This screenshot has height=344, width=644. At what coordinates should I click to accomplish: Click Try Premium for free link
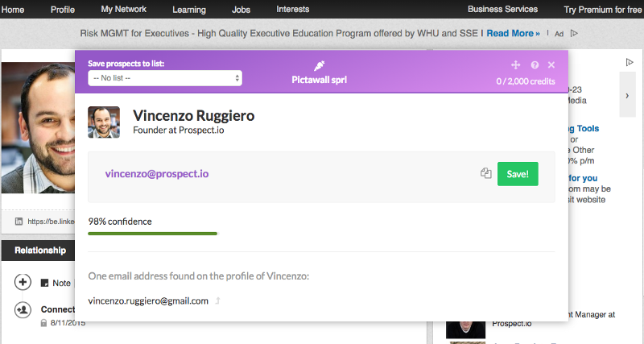tap(602, 10)
